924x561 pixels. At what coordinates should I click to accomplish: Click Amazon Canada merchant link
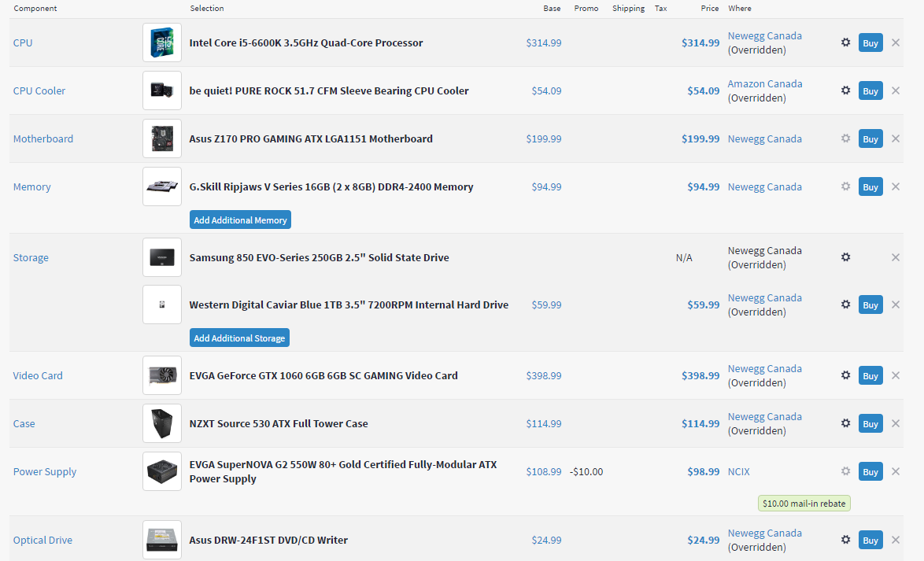pos(765,83)
